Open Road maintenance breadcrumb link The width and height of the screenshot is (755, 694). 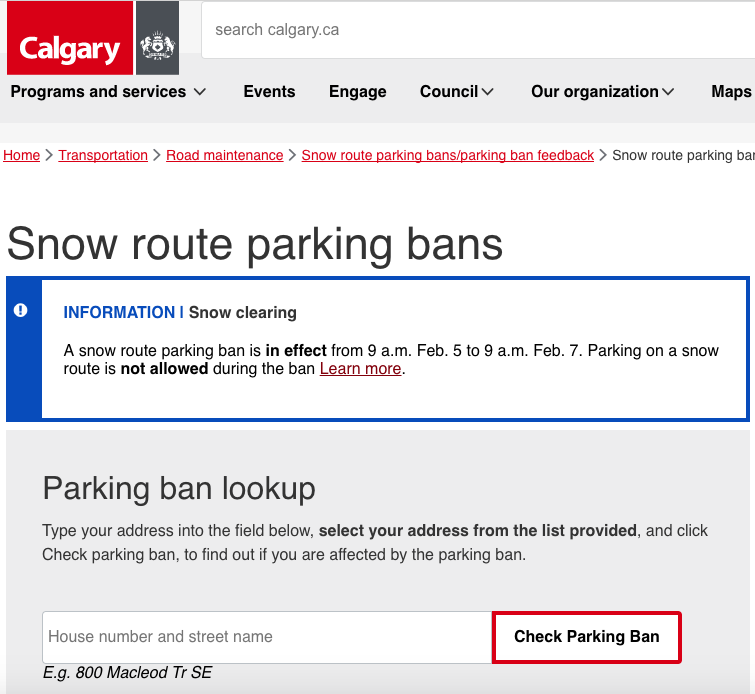tap(224, 155)
